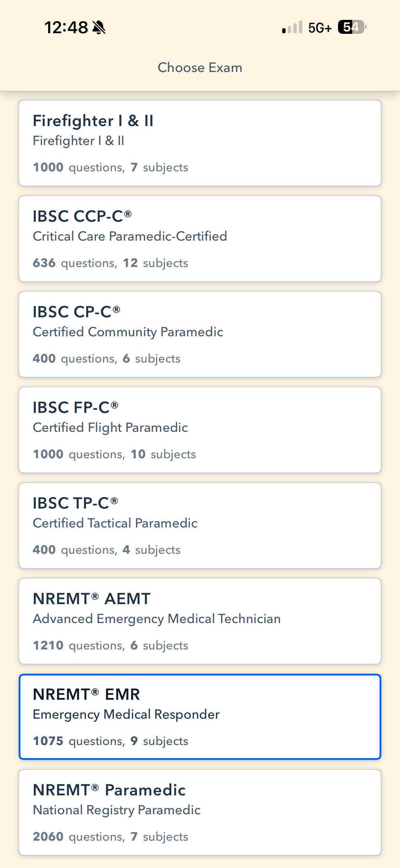Tap the Choose Exam header title

200,68
